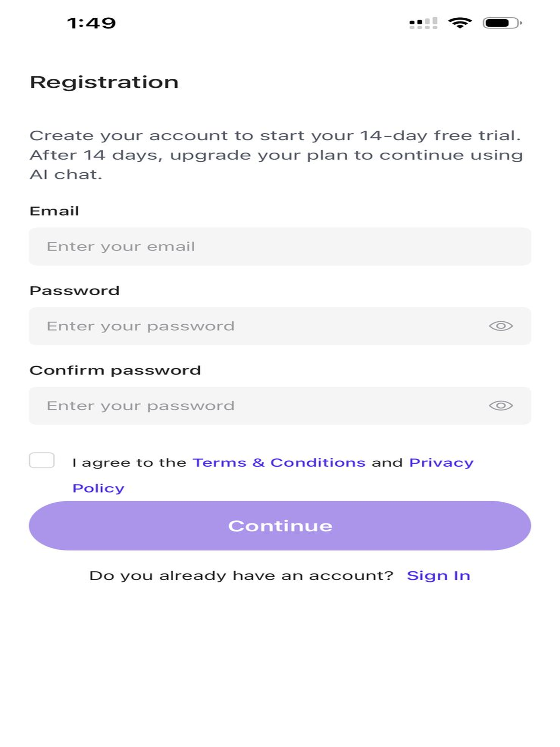Image resolution: width=560 pixels, height=747 pixels.
Task: Click the Password field label
Action: (75, 291)
